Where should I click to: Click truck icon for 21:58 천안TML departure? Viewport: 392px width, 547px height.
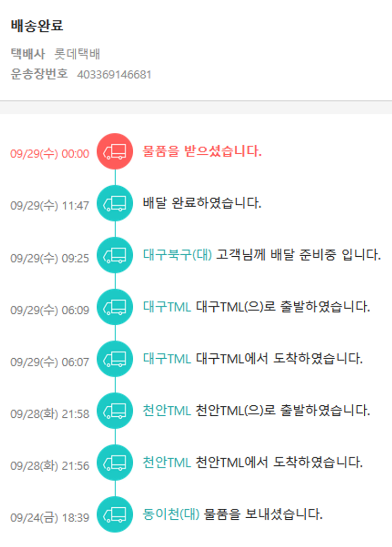tap(115, 411)
